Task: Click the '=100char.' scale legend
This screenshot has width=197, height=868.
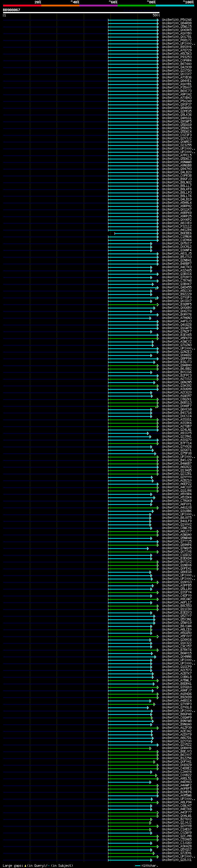Action: (x=147, y=865)
